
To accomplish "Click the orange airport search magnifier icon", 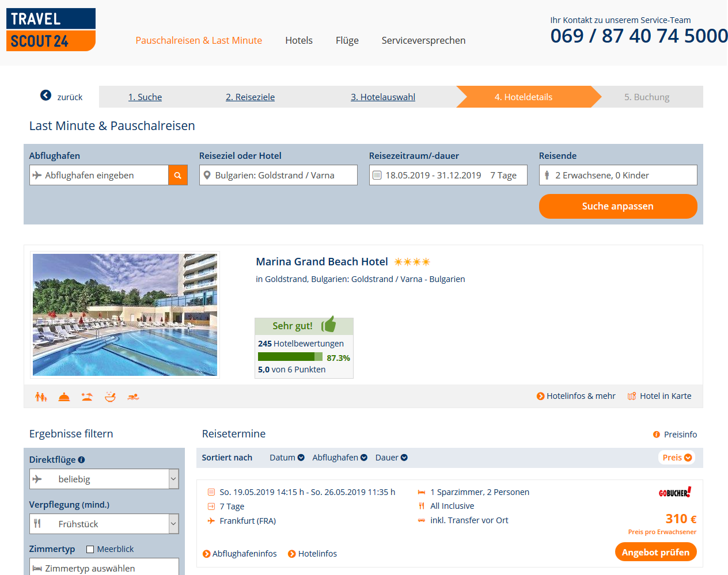I will pos(178,176).
